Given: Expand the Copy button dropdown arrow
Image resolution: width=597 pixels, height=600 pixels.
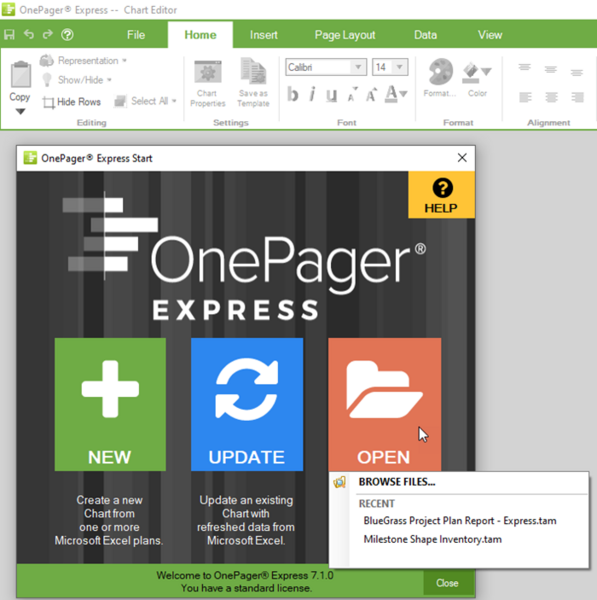Looking at the screenshot, I should pos(20,112).
